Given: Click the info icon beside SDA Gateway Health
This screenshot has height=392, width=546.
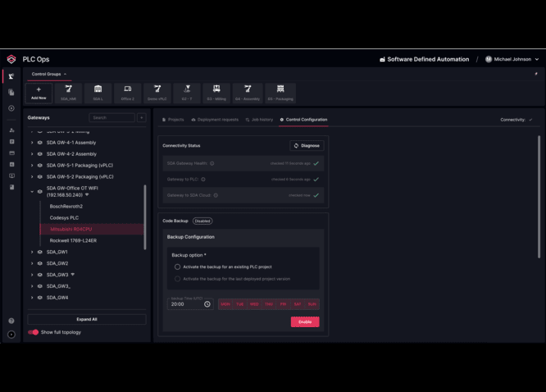Looking at the screenshot, I should click(212, 163).
